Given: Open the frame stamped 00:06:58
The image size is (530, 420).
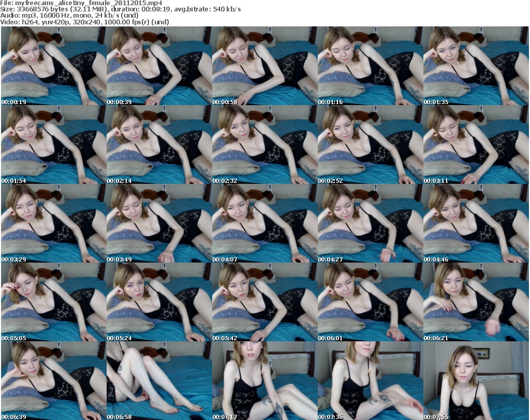Looking at the screenshot, I should (159, 381).
